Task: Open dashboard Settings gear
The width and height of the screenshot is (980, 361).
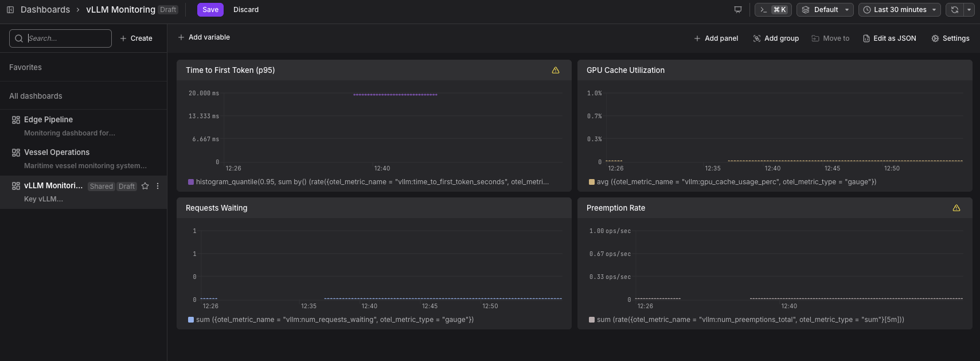Action: [x=950, y=38]
